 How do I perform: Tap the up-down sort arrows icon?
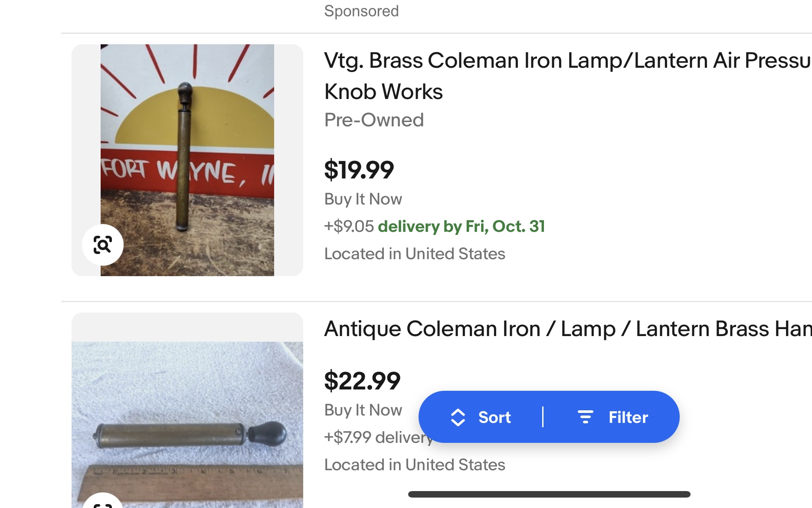coord(458,417)
